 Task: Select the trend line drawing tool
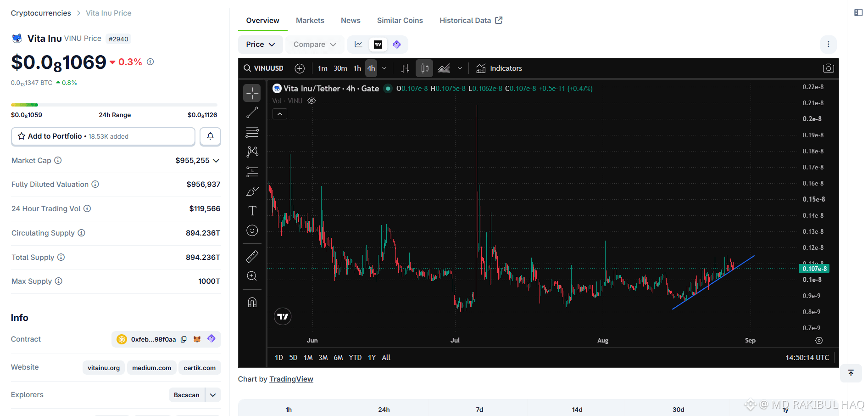[252, 112]
